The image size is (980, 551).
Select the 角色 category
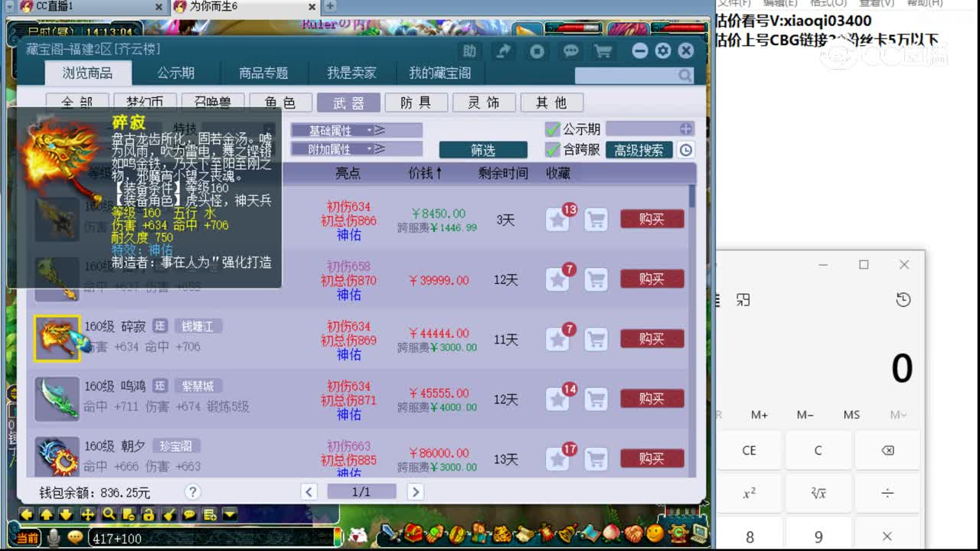coord(280,103)
